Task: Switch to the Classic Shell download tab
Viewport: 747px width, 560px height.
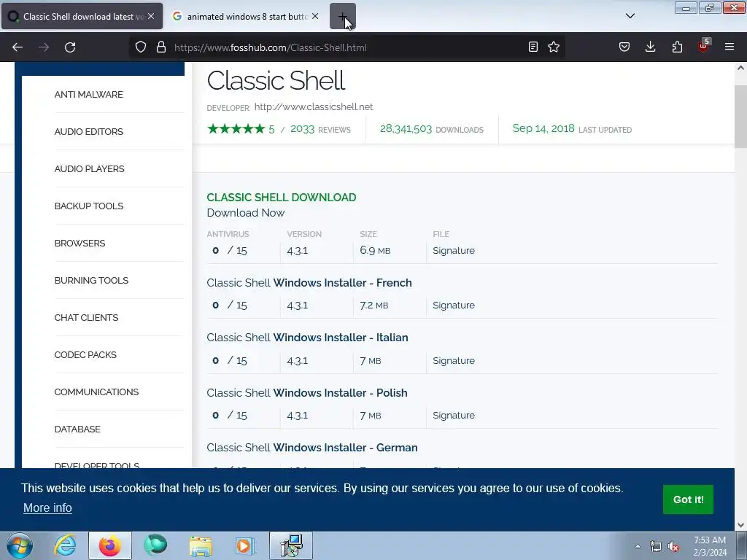Action: [x=82, y=16]
